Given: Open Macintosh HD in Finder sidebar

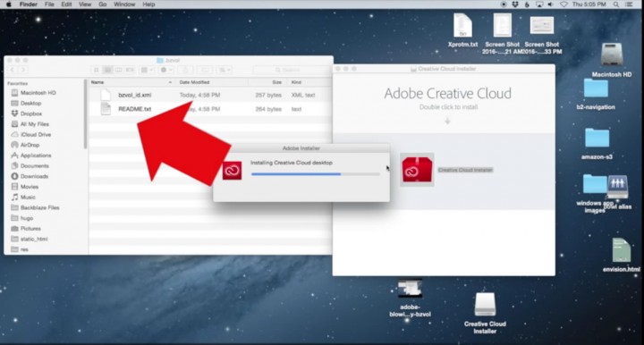Looking at the screenshot, I should tap(38, 93).
